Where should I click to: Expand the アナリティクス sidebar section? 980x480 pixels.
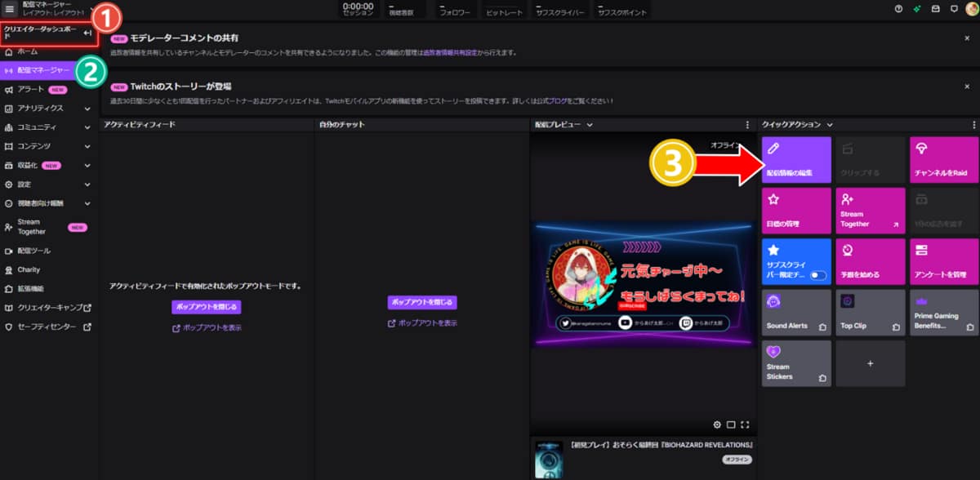click(x=87, y=108)
